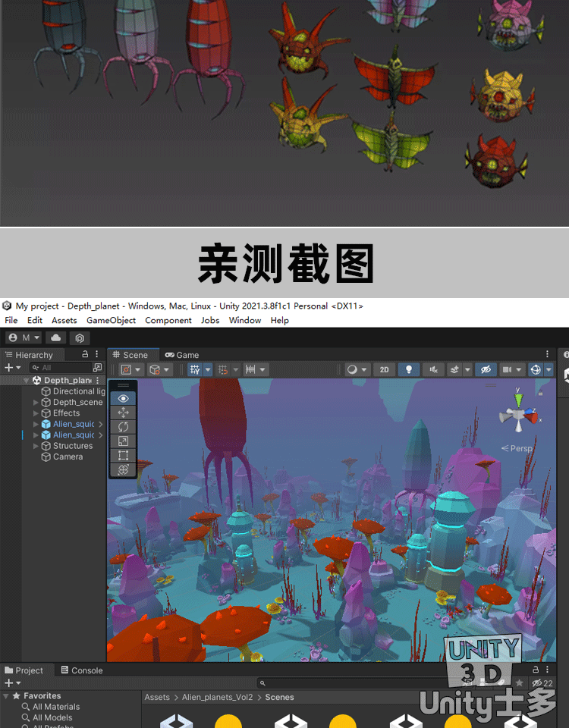Open the Project plus create dropdown
The height and width of the screenshot is (728, 569).
point(13,683)
